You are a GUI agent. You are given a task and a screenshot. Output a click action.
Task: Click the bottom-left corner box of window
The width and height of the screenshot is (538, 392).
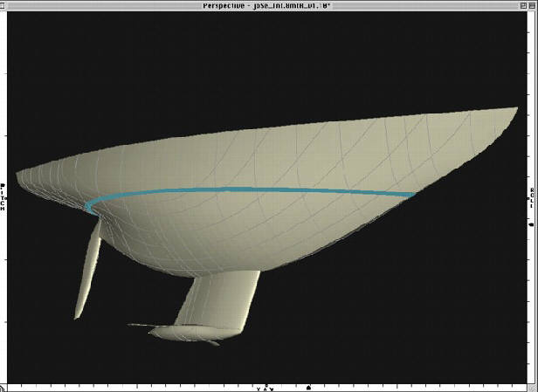[4, 387]
